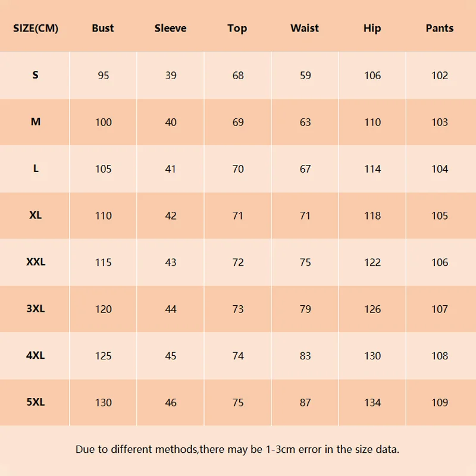This screenshot has width=476, height=476.
Task: Select waist value 67 in L row
Action: (305, 169)
